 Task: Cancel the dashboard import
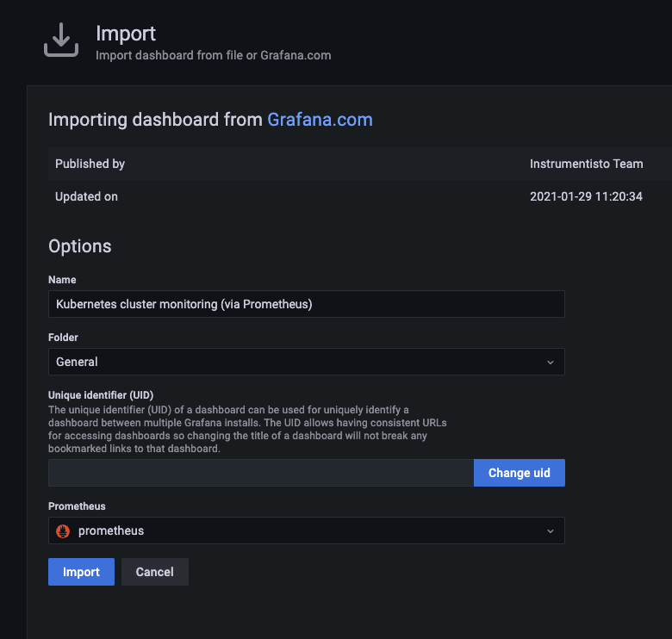(155, 572)
